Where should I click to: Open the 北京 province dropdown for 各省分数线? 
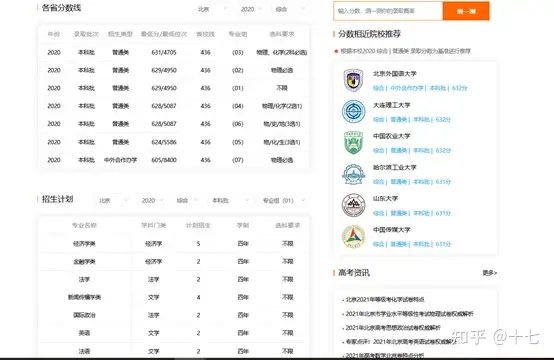pos(212,9)
